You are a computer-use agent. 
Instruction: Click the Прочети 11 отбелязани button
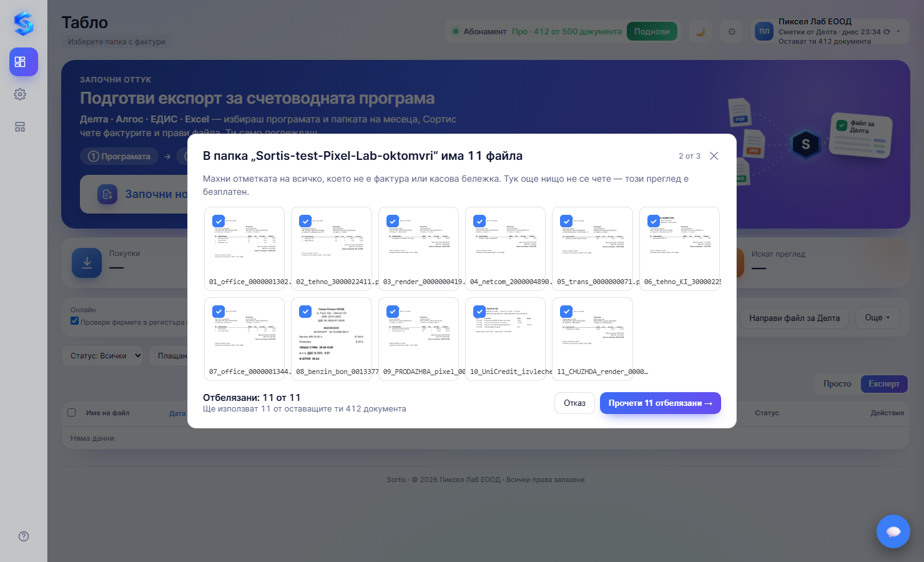[x=661, y=403]
